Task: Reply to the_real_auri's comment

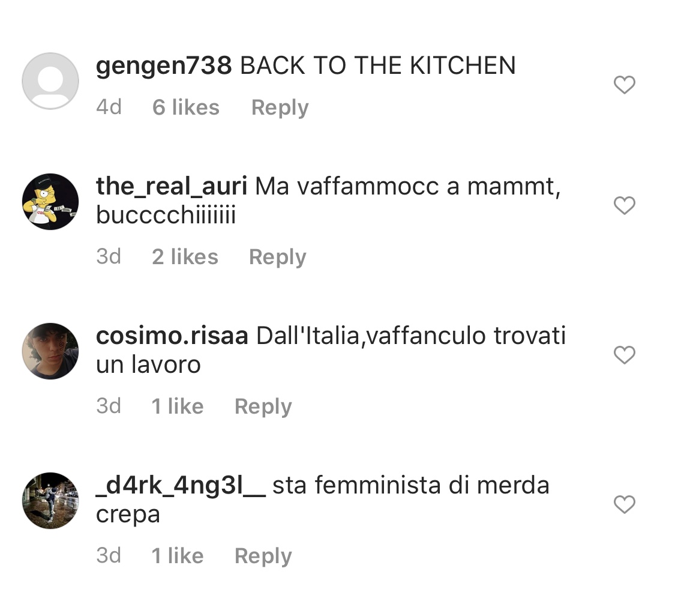Action: point(278,257)
